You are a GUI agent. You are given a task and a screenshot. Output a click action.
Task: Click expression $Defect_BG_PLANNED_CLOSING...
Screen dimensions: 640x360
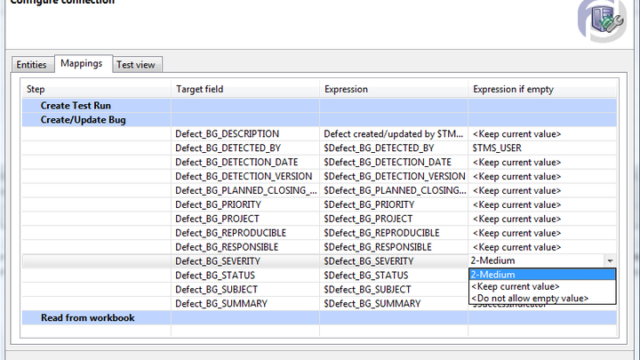point(395,190)
